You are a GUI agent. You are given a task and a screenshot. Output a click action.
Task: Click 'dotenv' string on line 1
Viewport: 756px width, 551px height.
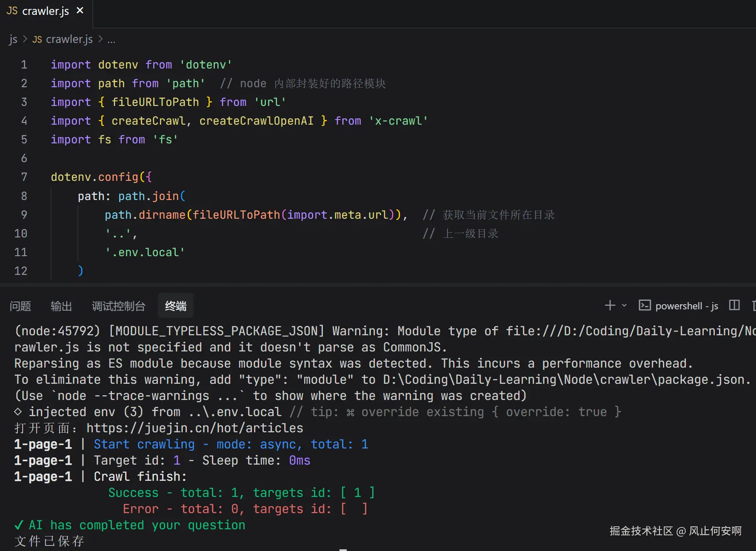click(x=206, y=65)
